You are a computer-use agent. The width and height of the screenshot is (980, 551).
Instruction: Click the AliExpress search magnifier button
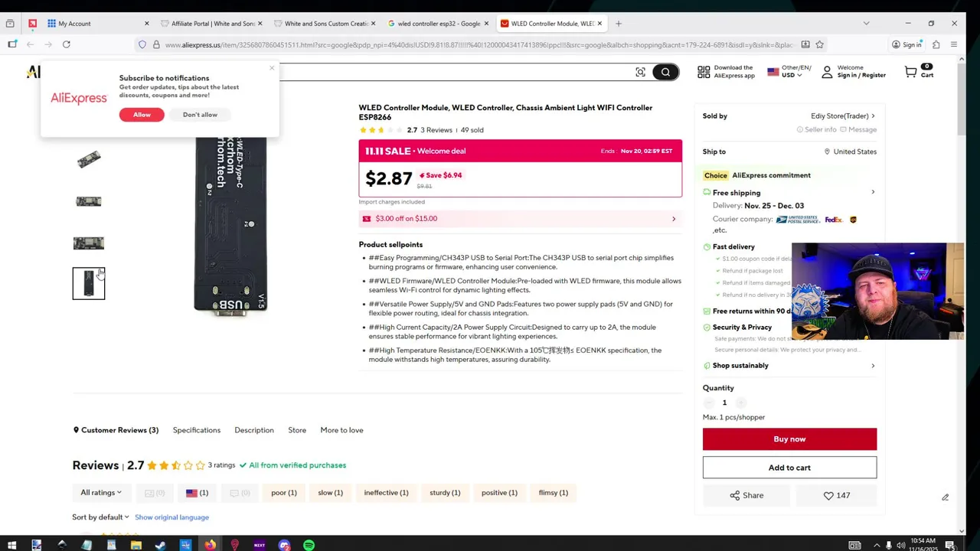[665, 72]
